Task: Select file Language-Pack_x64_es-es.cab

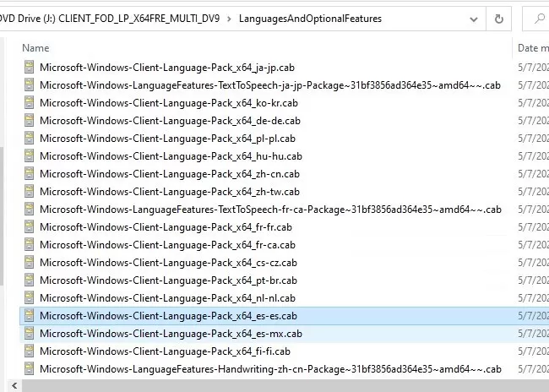Action: [x=168, y=316]
